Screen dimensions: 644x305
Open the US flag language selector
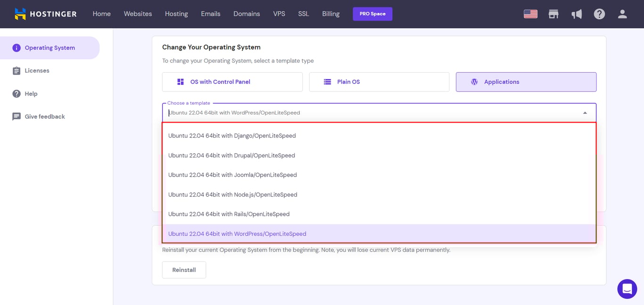pos(530,14)
